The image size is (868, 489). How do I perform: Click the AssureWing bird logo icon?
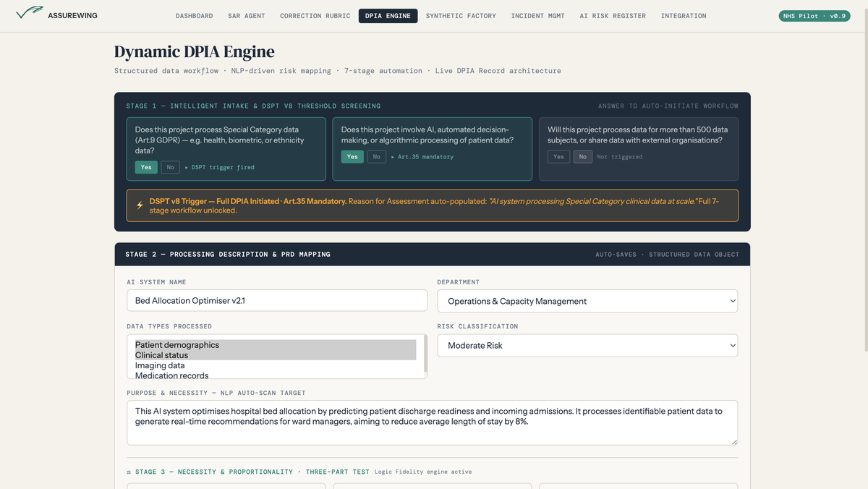29,12
